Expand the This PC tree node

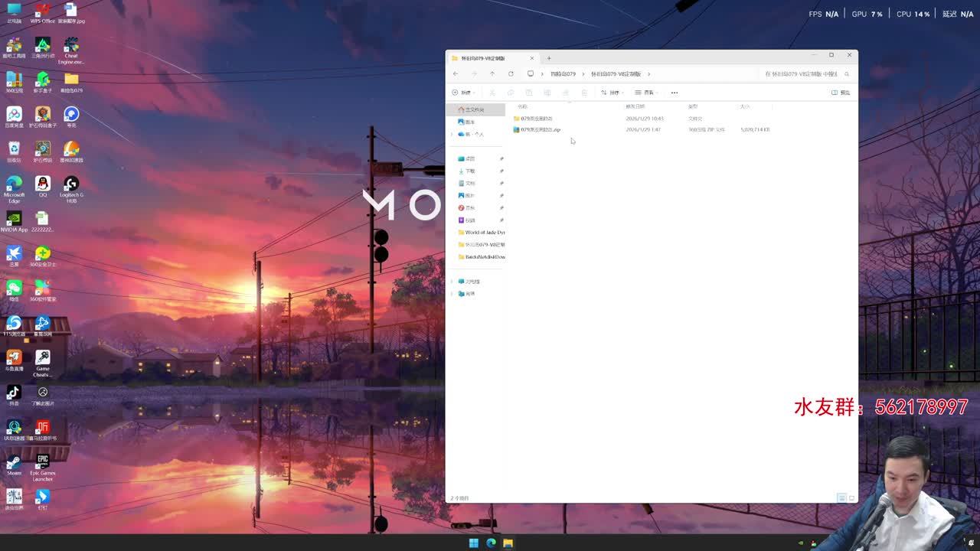tap(452, 282)
